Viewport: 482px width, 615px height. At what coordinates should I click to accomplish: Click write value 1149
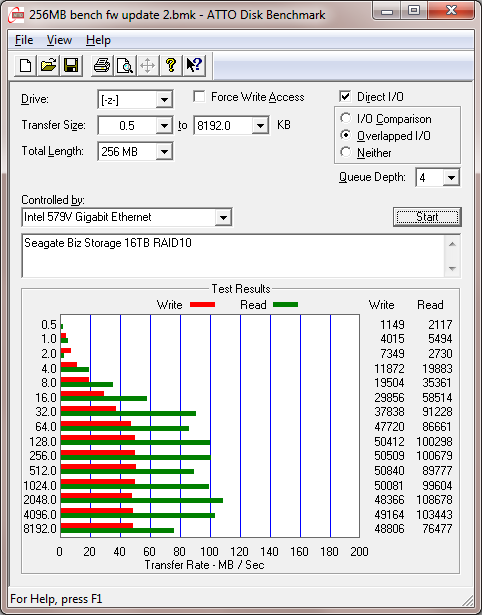coord(392,325)
